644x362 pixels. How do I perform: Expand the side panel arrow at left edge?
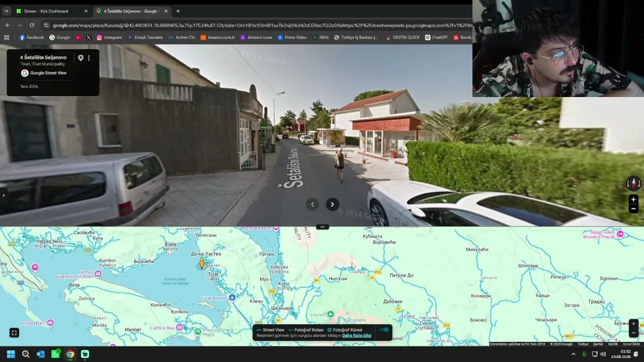pos(3,196)
